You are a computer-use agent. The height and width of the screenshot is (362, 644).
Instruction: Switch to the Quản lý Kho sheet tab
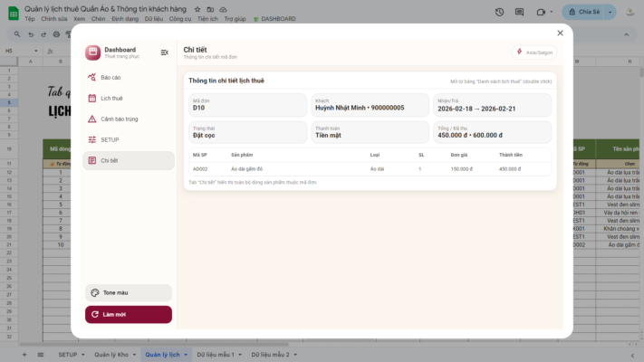pyautogui.click(x=111, y=355)
